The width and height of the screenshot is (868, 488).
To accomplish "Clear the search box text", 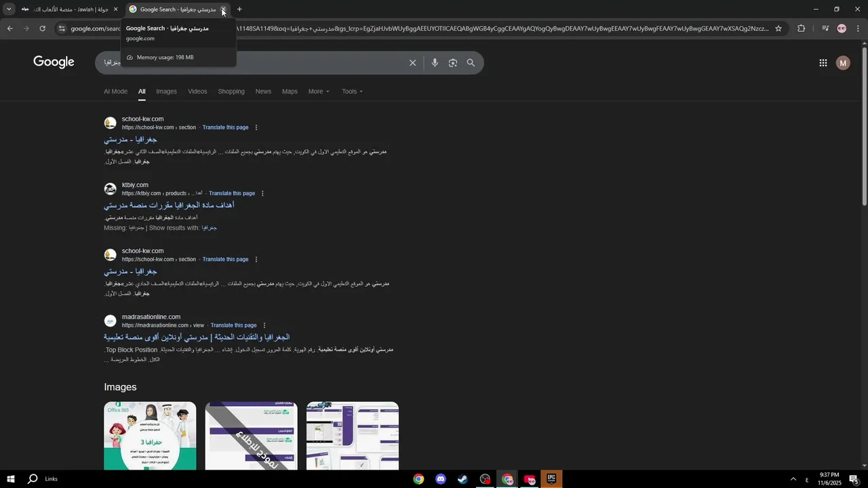I will [412, 63].
